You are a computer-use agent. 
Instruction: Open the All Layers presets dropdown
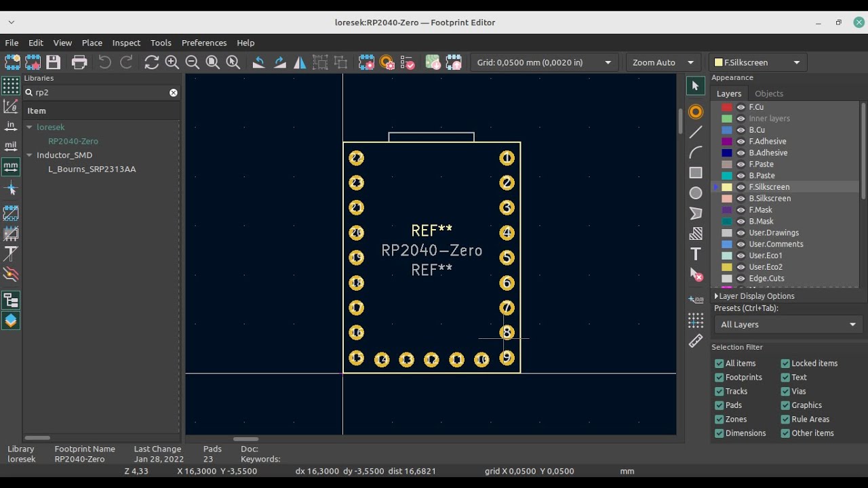788,325
